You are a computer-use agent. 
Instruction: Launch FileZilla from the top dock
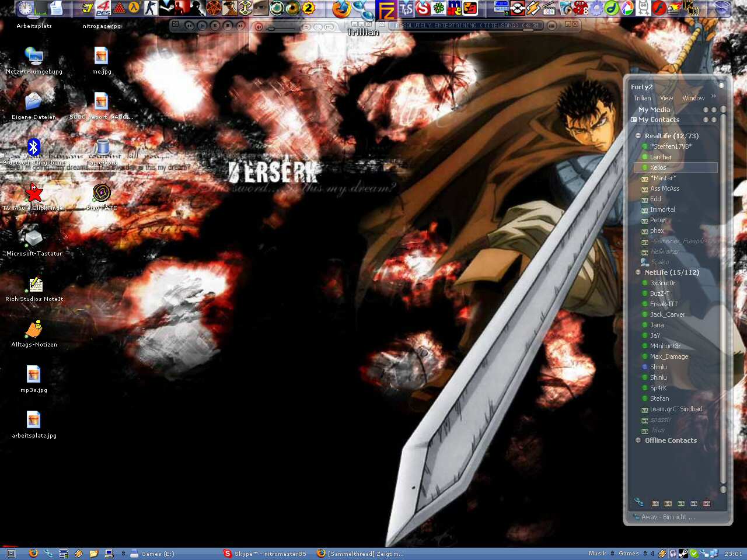point(387,10)
